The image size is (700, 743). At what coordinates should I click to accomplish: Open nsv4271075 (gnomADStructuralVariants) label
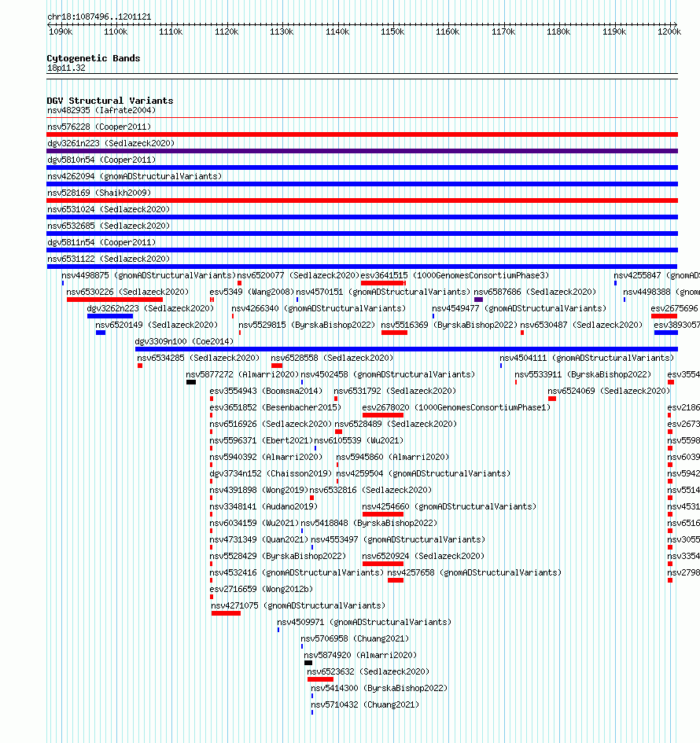click(x=298, y=605)
